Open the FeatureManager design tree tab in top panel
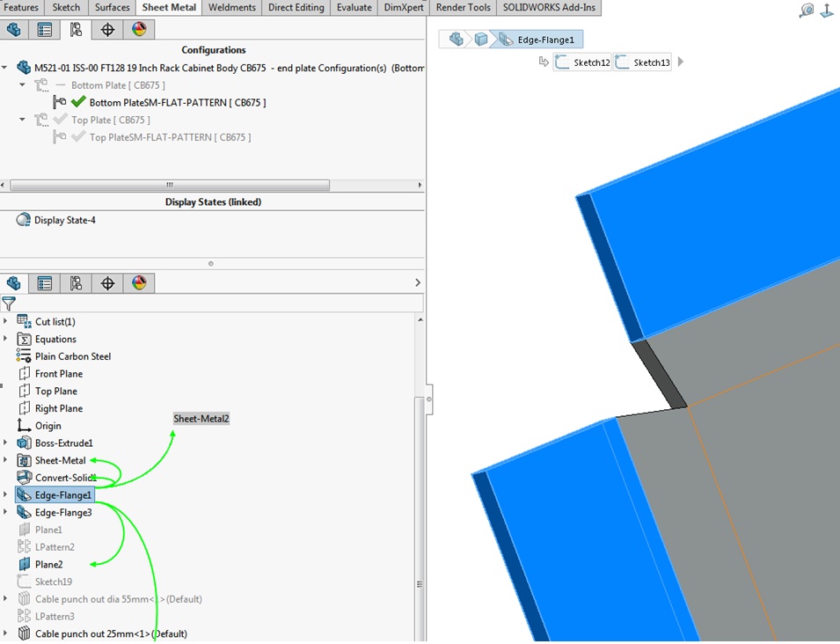The image size is (840, 644). tap(14, 29)
